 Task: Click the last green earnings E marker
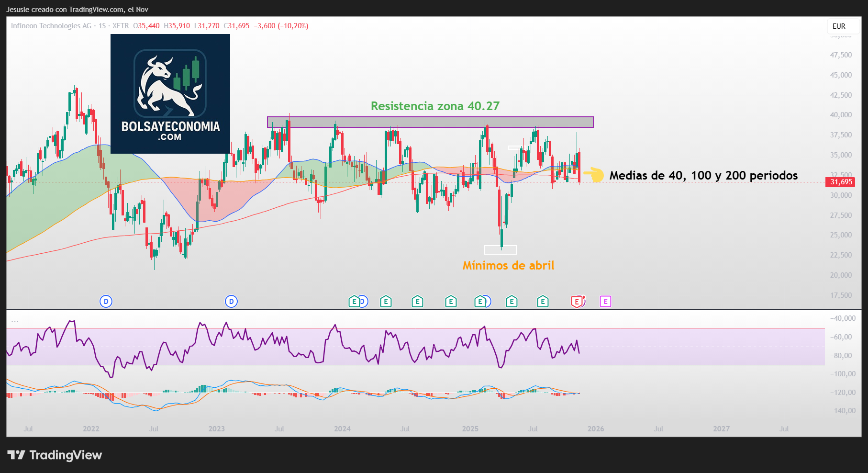tap(542, 302)
